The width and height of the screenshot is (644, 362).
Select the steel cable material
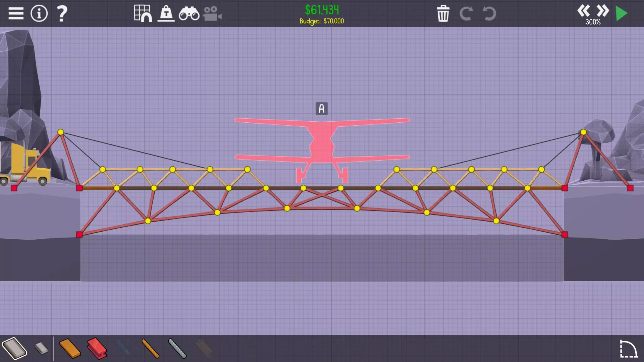[x=177, y=348]
